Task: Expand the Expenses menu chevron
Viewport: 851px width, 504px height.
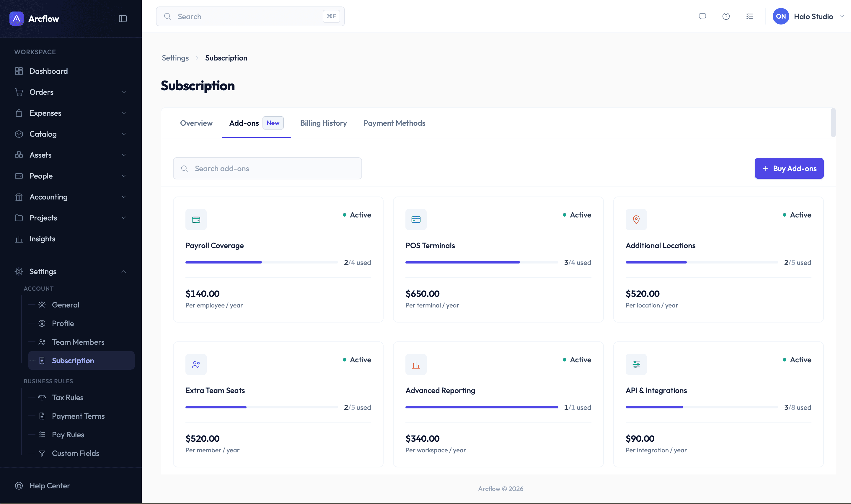Action: click(124, 113)
